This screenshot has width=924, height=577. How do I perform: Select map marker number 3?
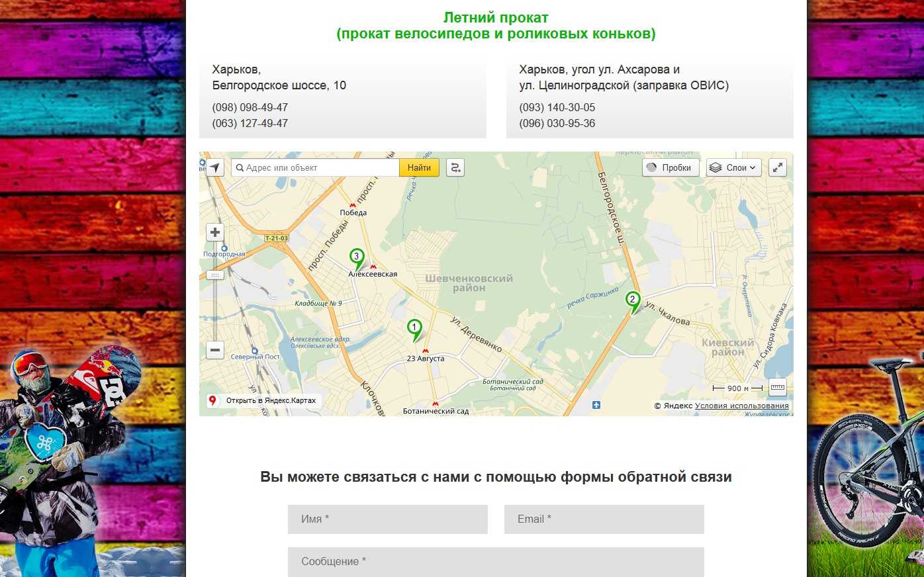[357, 257]
